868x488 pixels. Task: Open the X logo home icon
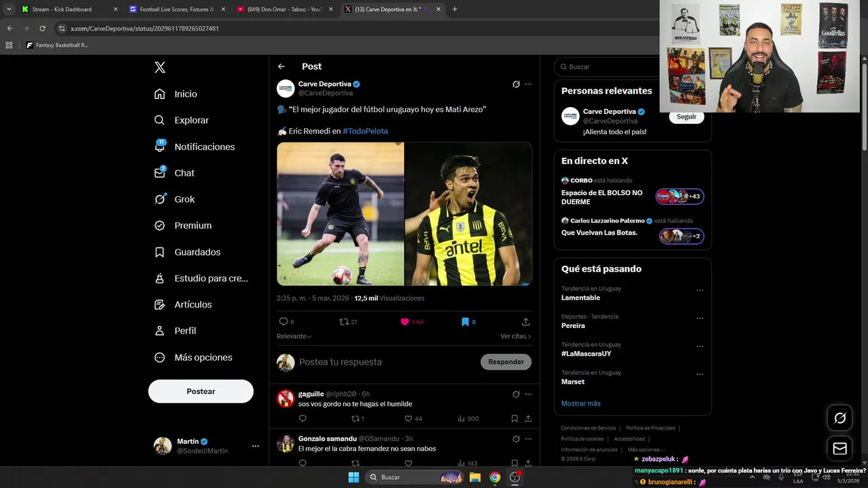pos(159,67)
